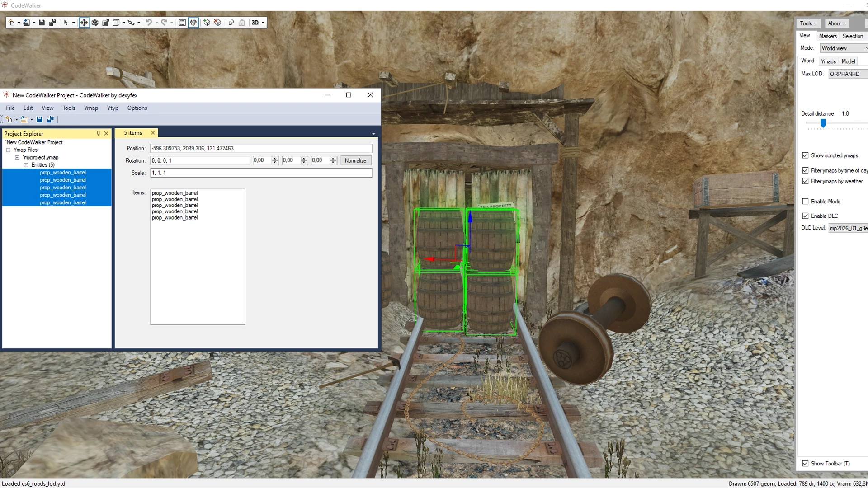Image resolution: width=868 pixels, height=488 pixels.
Task: Switch to the Selection tab
Action: (x=853, y=36)
